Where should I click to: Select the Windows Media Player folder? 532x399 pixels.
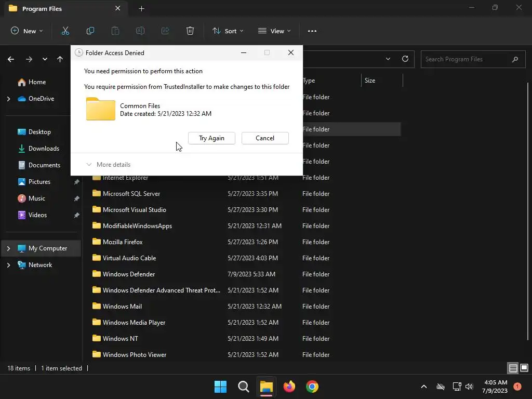[134, 323]
